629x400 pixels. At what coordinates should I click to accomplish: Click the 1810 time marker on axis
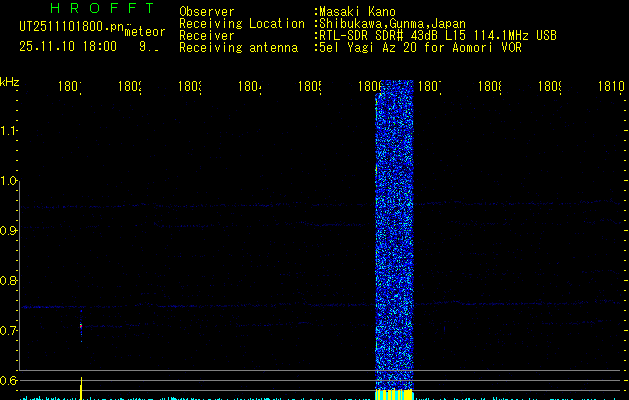(611, 88)
